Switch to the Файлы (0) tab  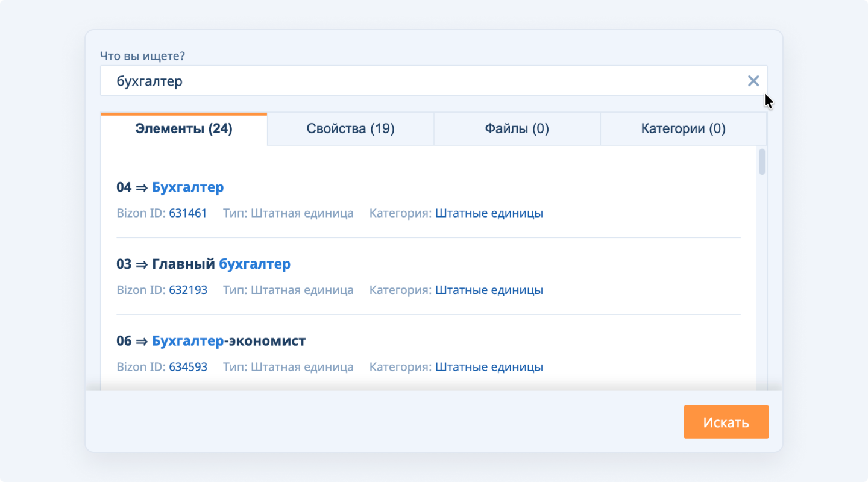[x=516, y=128]
